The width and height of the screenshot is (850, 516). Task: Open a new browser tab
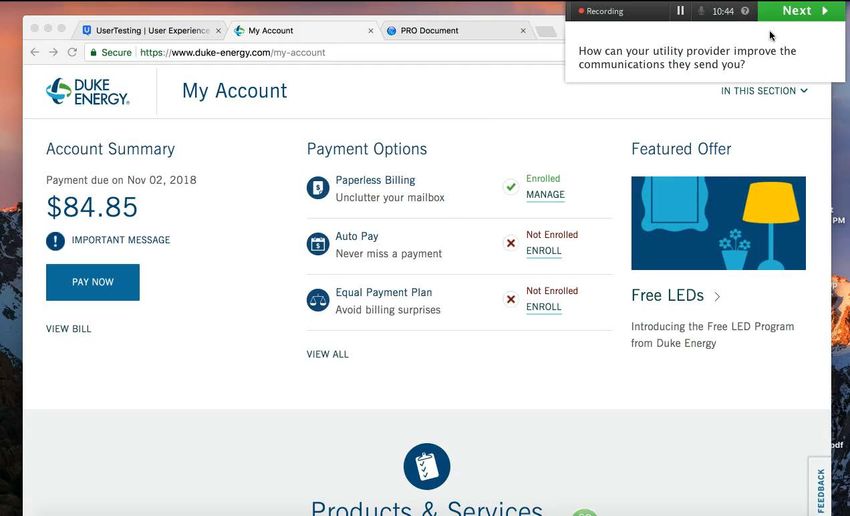(x=546, y=31)
